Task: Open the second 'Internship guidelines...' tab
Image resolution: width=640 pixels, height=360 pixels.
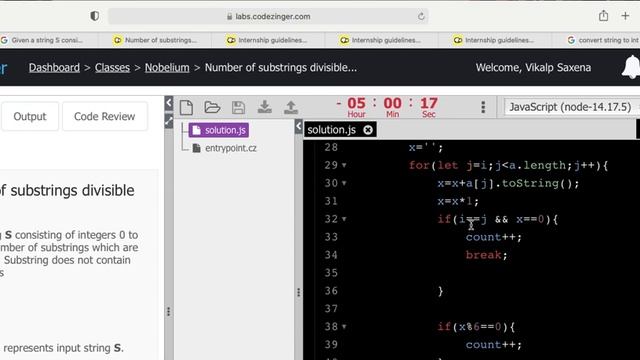Action: click(381, 40)
